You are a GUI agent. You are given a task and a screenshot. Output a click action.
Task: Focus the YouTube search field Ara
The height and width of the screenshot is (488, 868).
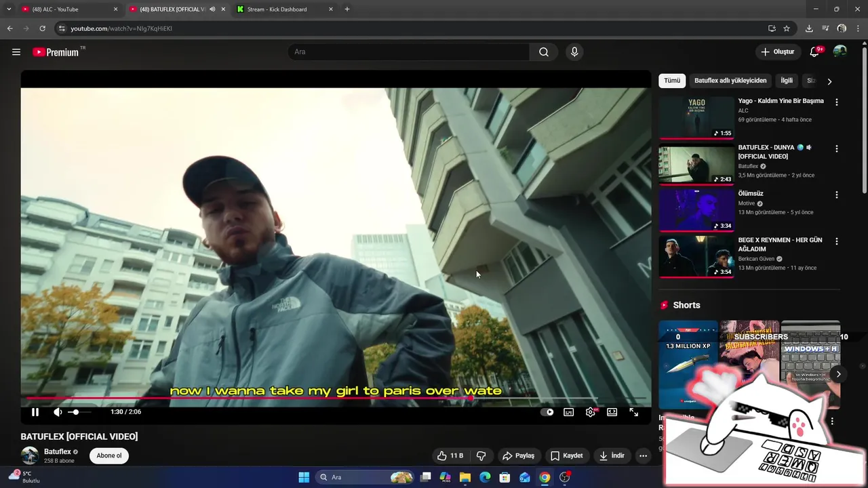coord(409,52)
